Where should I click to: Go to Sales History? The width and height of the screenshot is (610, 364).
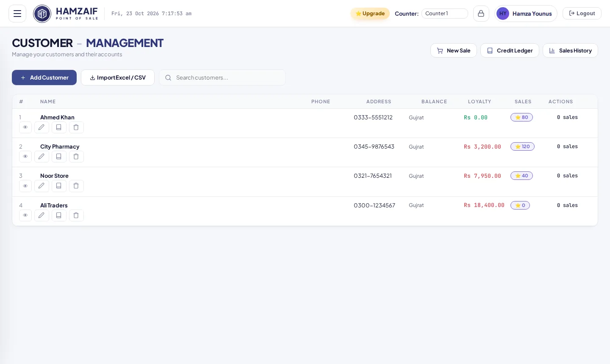coord(570,50)
